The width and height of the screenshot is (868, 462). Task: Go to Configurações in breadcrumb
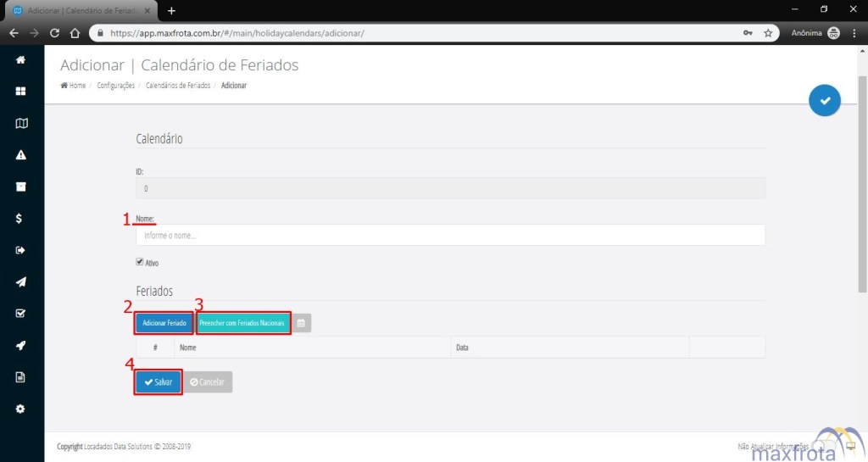coord(115,86)
